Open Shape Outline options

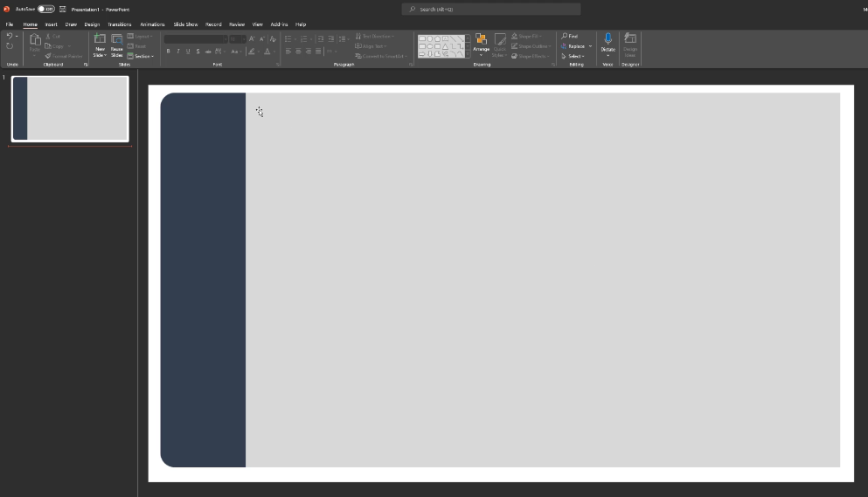531,46
